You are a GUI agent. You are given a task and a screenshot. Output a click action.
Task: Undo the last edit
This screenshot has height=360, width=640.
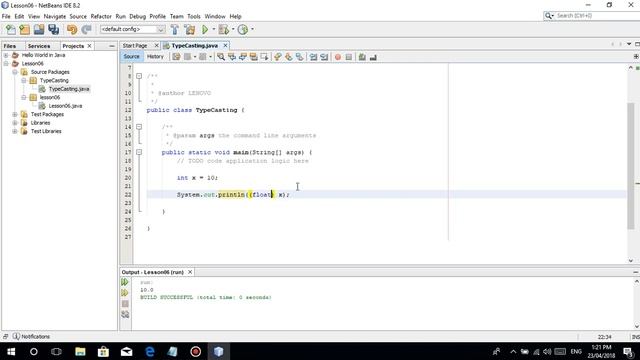(72, 29)
